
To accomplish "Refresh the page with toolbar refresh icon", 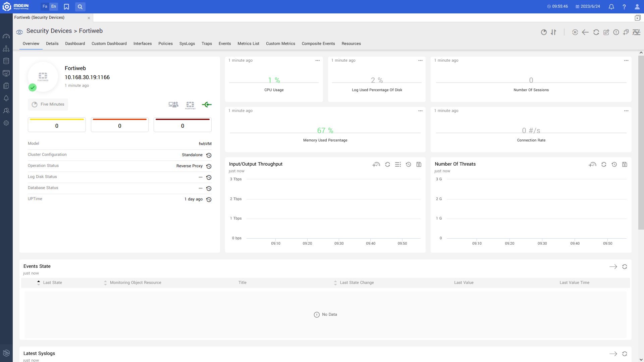I will pos(596,32).
